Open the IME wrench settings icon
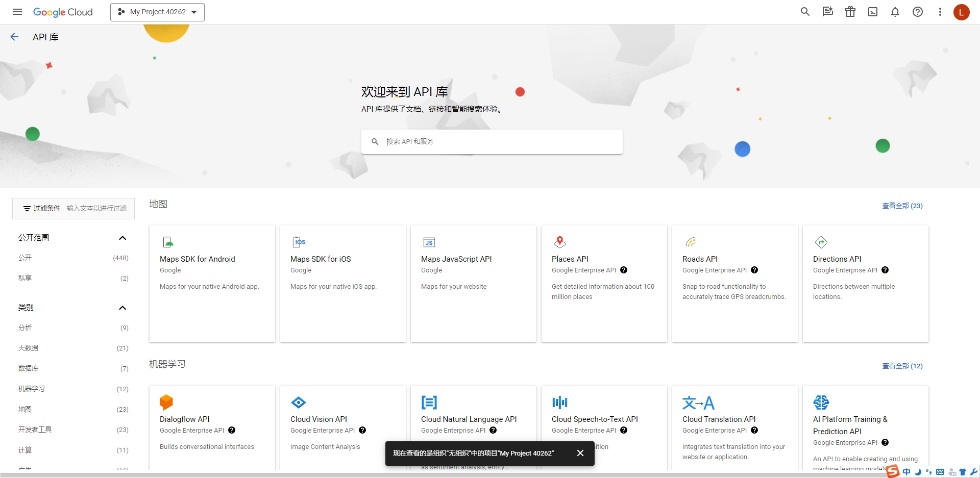The height and width of the screenshot is (478, 980). coord(974,472)
